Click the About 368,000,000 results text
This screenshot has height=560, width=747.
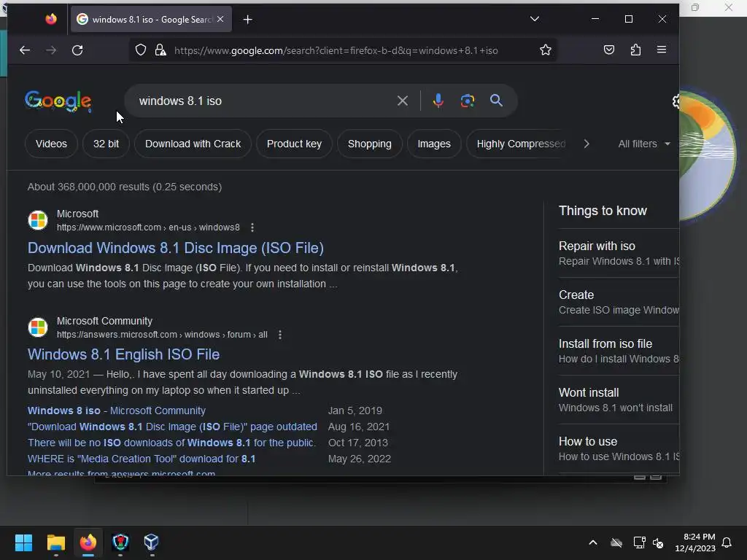[x=124, y=187]
